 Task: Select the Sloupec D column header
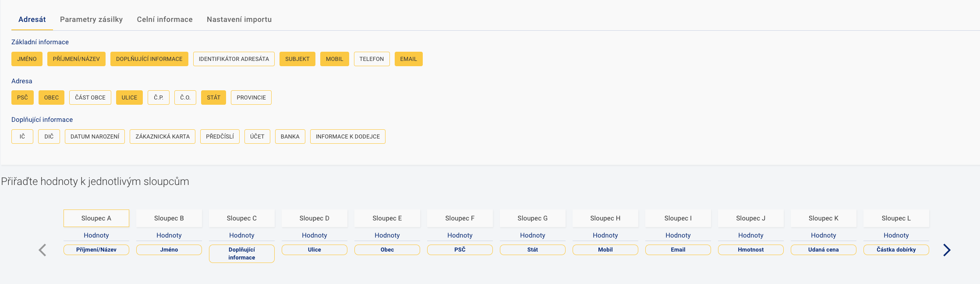tap(315, 218)
